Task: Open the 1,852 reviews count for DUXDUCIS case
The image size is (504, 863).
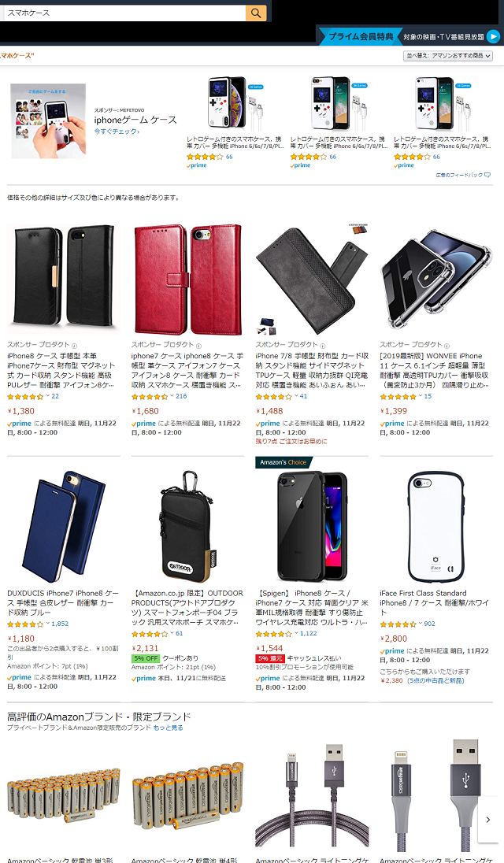Action: [x=60, y=624]
